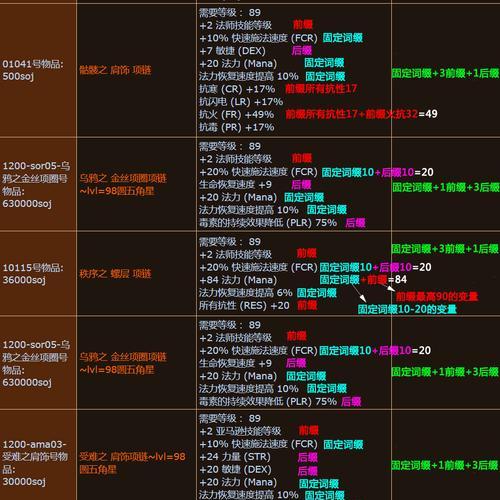This screenshot has width=500, height=500.
Task: Click '+7 敏捷 (DEX)' stat line
Action: (232, 51)
